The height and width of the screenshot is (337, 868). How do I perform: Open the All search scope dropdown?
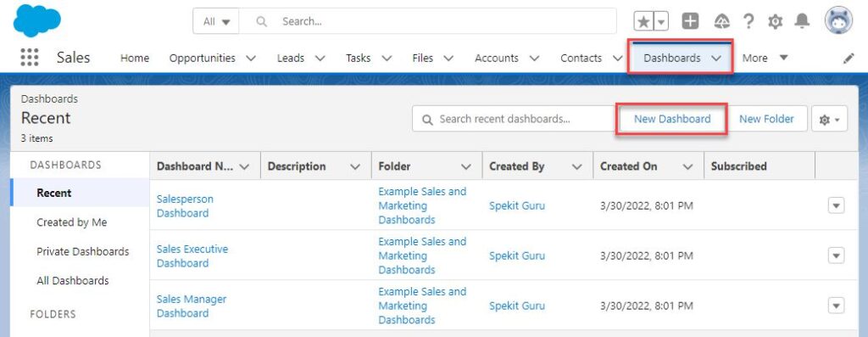(x=216, y=21)
